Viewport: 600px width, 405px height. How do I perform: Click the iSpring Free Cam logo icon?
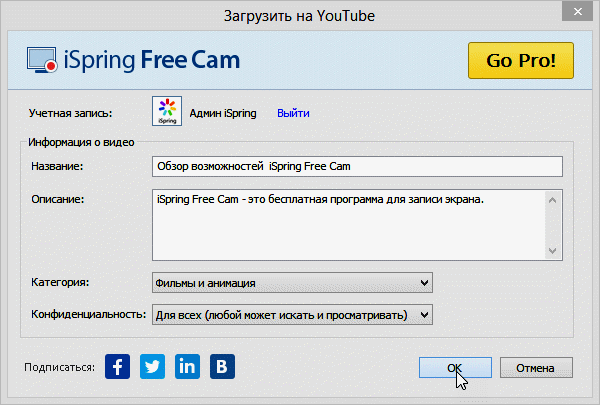click(x=42, y=60)
